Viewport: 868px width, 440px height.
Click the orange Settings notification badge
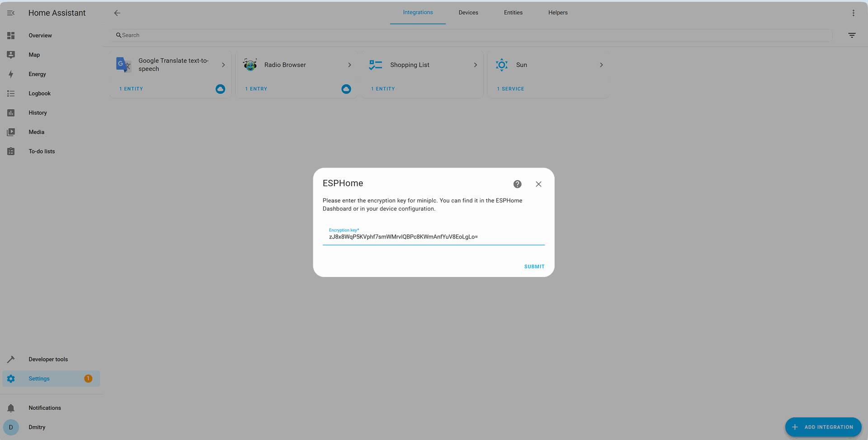(x=88, y=379)
